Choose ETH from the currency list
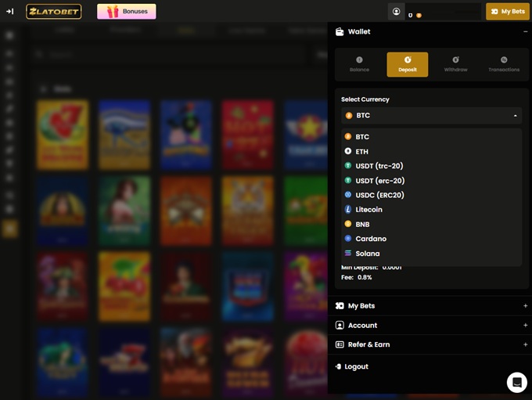 pyautogui.click(x=361, y=152)
